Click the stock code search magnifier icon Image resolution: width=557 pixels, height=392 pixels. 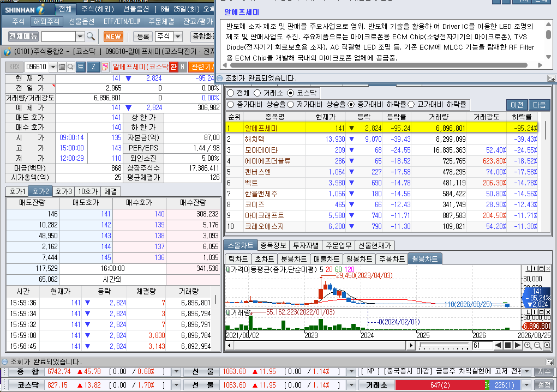(x=70, y=67)
